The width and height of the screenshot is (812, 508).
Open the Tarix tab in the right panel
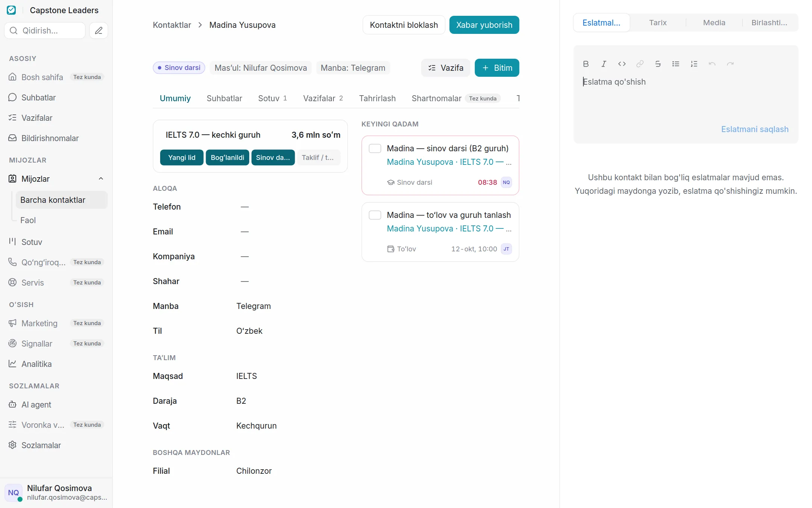[x=658, y=23]
